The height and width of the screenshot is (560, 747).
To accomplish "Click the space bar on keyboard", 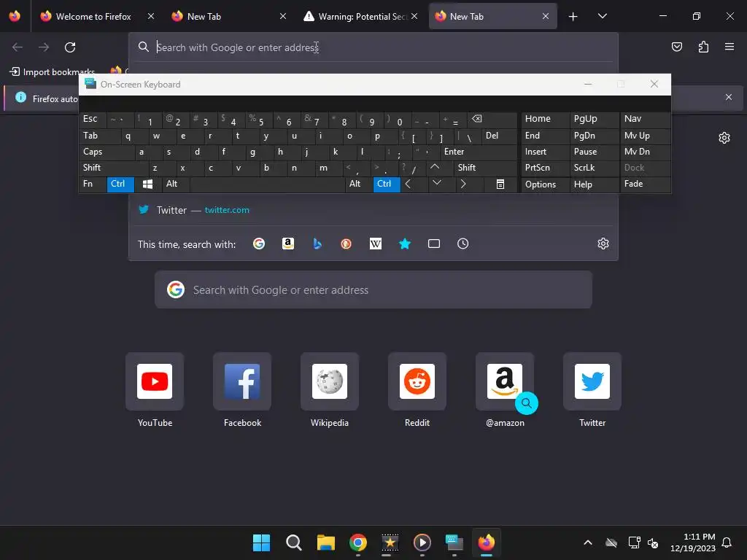I will (x=267, y=184).
